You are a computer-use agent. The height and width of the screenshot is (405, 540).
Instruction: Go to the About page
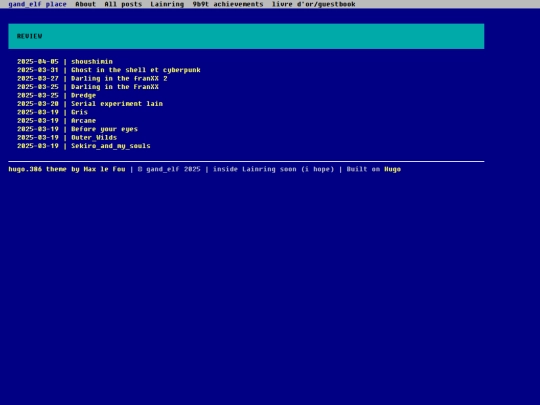[x=85, y=4]
